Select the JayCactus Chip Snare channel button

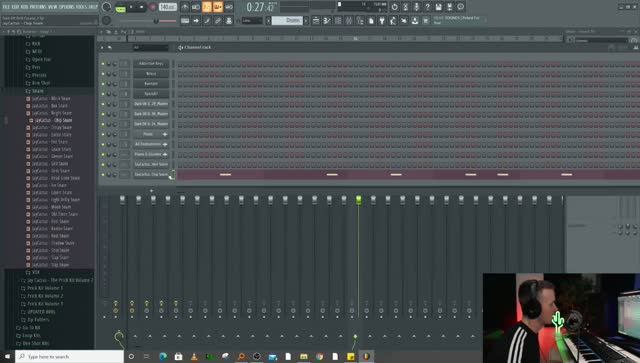[151, 174]
